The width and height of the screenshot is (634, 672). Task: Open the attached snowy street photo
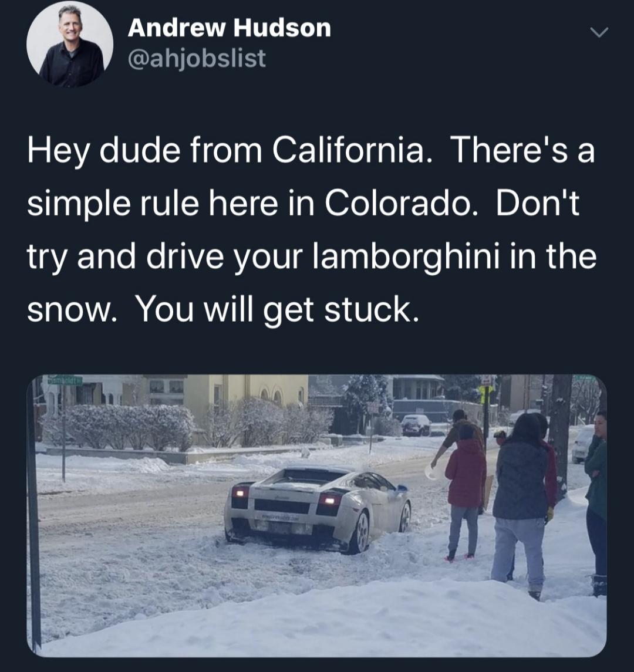[x=317, y=515]
